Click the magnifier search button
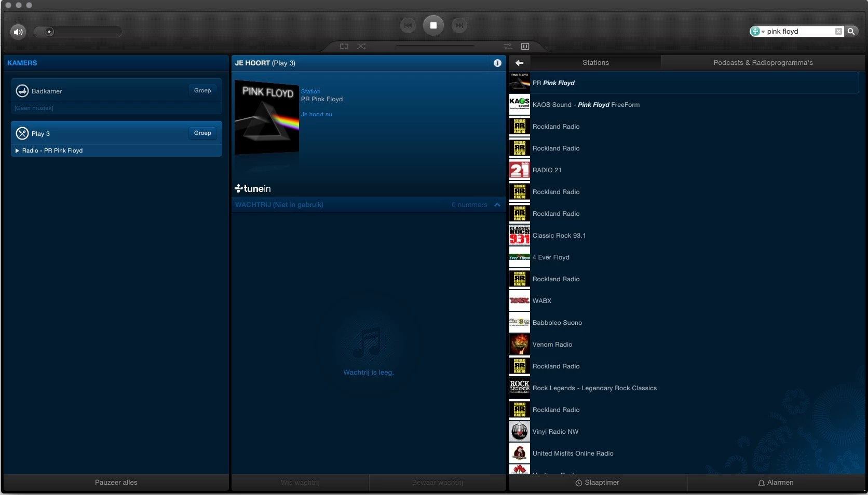 pos(851,31)
